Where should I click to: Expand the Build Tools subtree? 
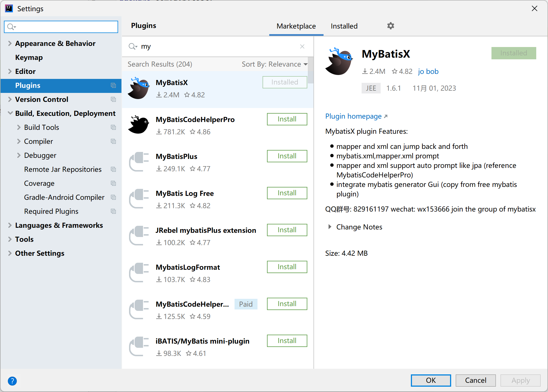click(19, 127)
